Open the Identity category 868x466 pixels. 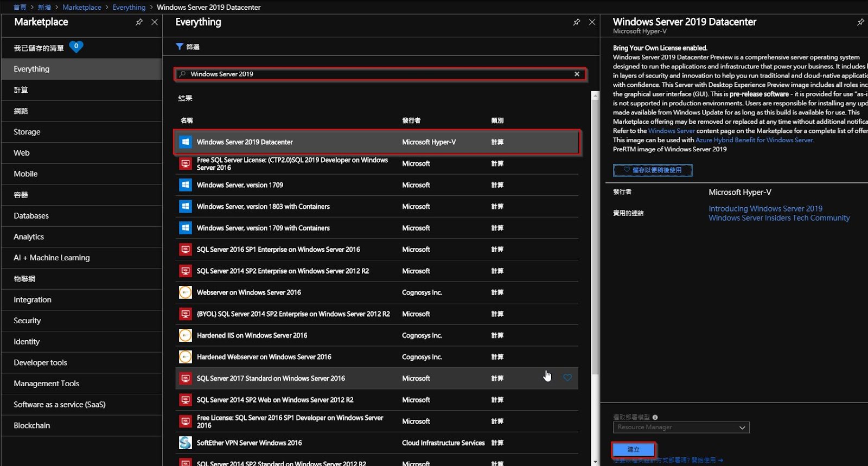[x=82, y=342]
